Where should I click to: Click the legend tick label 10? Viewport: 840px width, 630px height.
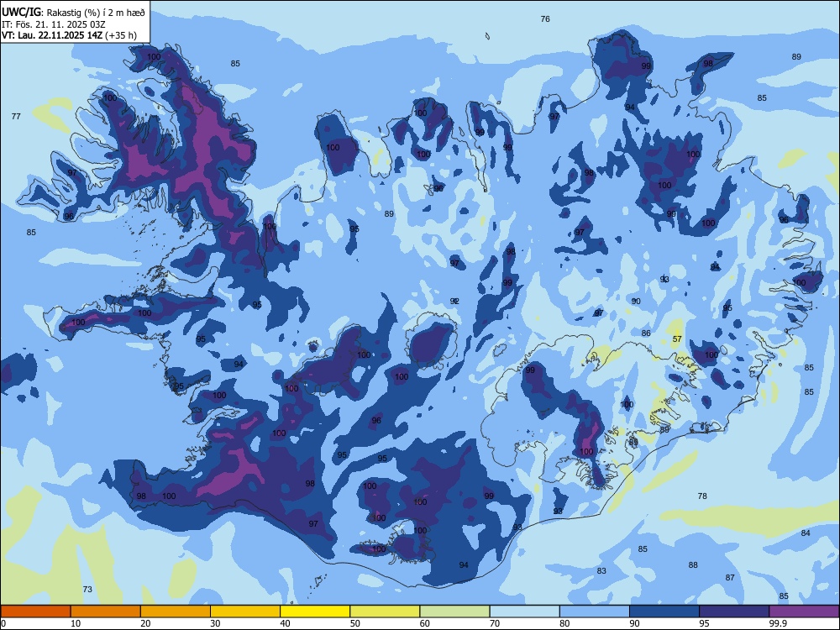76,623
